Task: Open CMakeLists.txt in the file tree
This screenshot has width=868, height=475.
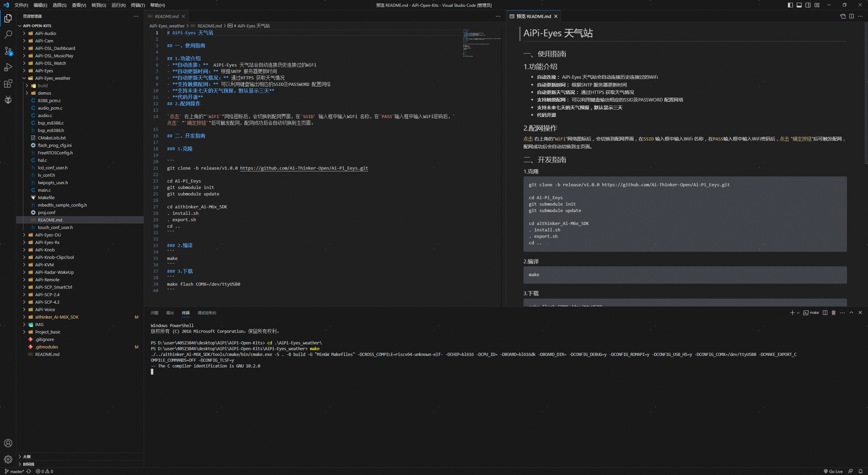Action: 80,138
